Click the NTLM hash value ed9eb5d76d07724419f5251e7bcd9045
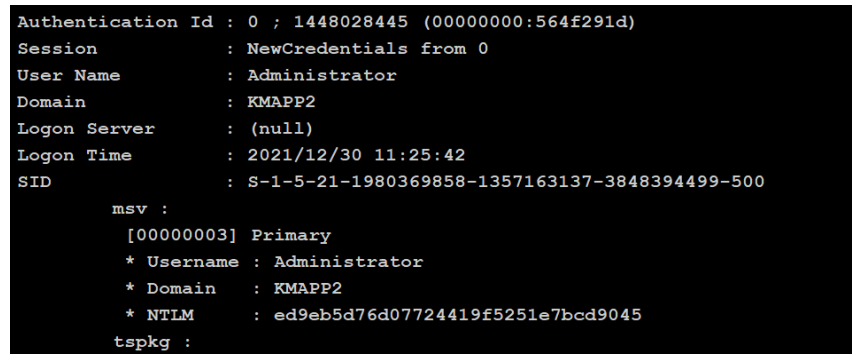This screenshot has width=862, height=360. coord(457,315)
